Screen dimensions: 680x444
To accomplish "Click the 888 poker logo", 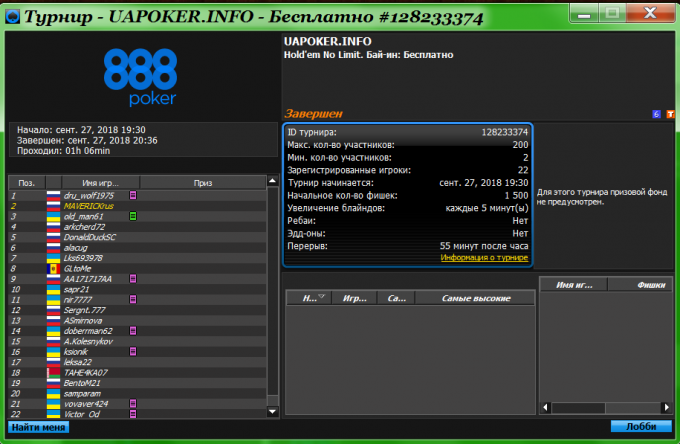I will [141, 77].
